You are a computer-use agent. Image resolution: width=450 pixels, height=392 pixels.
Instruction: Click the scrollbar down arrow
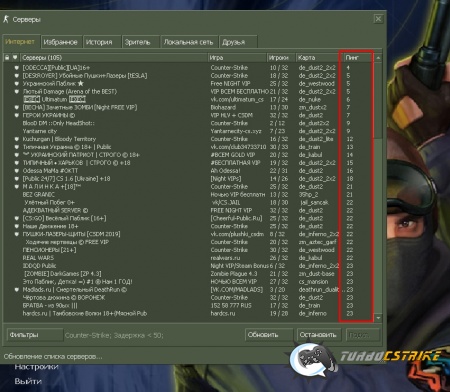pyautogui.click(x=378, y=318)
